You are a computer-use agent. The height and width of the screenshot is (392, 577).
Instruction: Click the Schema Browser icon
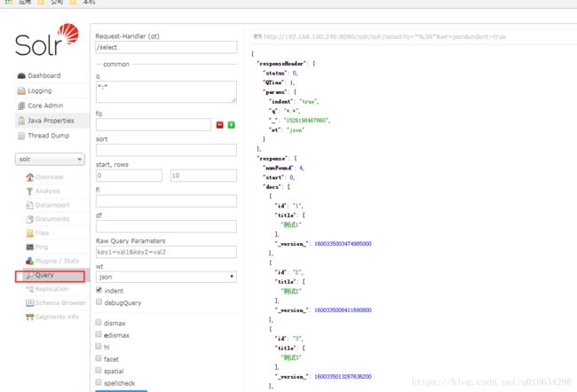pos(30,303)
